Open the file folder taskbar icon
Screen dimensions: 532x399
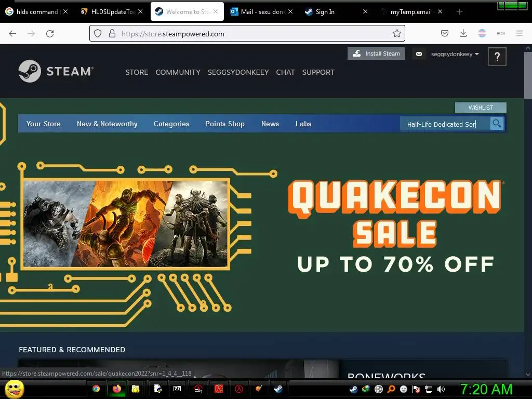click(x=136, y=389)
